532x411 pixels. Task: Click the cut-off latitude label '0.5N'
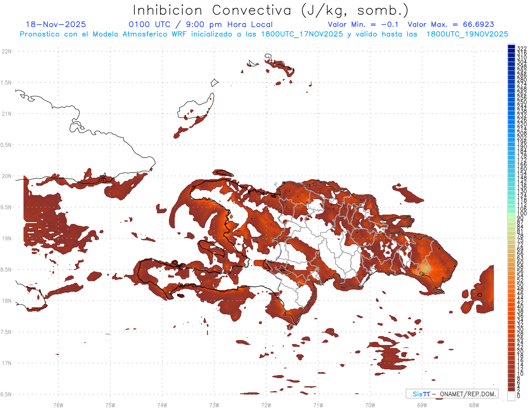pyautogui.click(x=6, y=145)
